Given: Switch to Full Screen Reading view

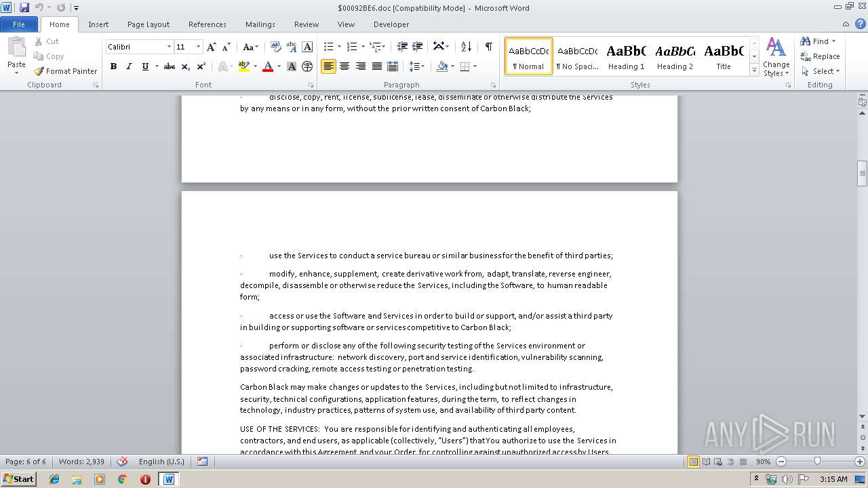Looking at the screenshot, I should click(x=706, y=462).
